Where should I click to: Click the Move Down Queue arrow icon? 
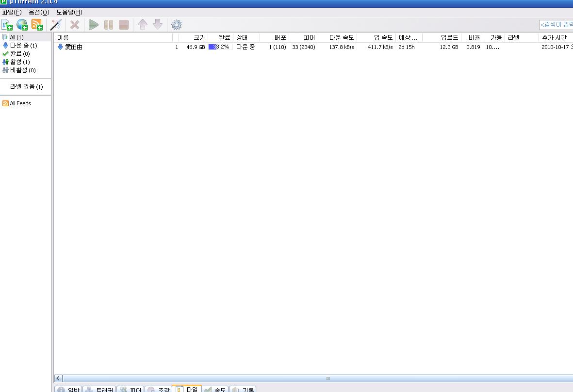point(158,25)
